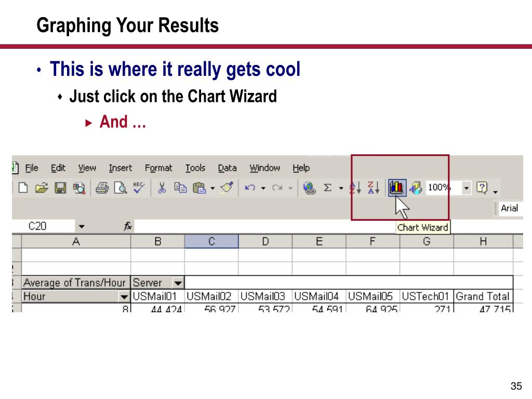Open Print Preview icon
The height and width of the screenshot is (399, 532).
tap(120, 188)
